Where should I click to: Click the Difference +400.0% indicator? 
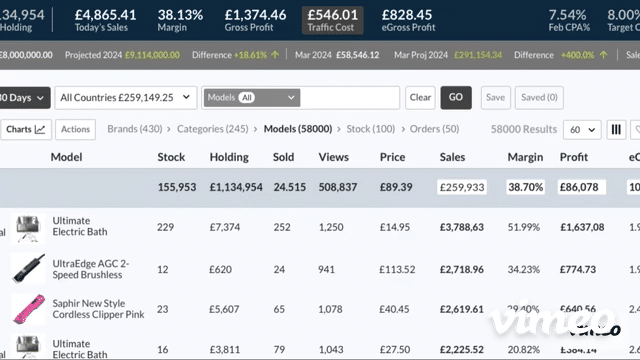pos(560,55)
